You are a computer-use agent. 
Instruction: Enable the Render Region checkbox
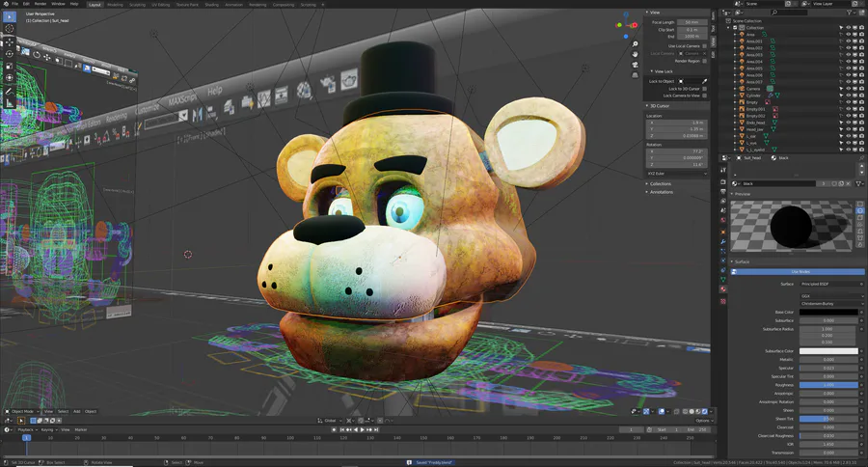(704, 61)
